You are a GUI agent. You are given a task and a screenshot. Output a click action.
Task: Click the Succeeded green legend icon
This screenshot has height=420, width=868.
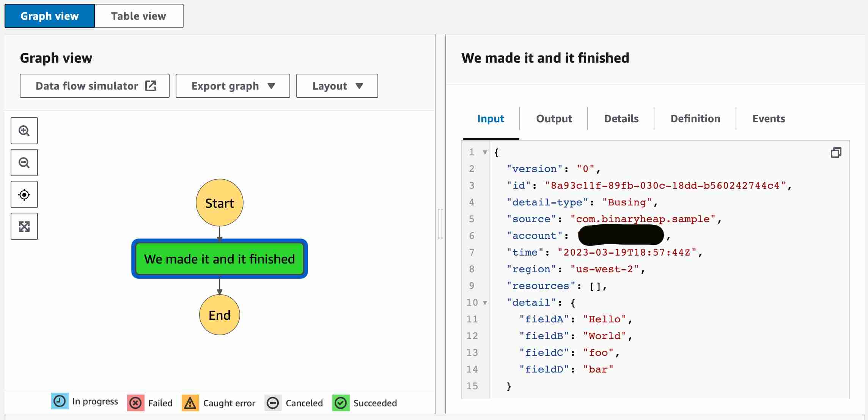click(x=341, y=403)
